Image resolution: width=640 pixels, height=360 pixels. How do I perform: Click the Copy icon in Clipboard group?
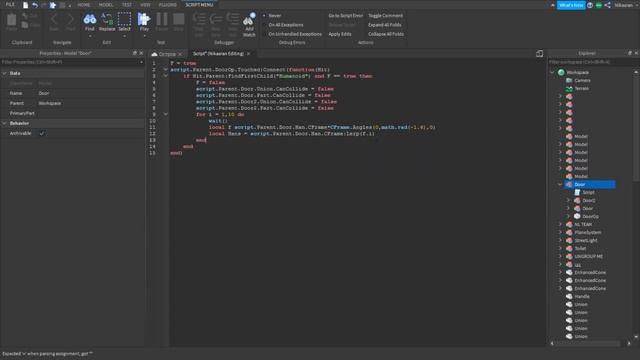(25, 25)
